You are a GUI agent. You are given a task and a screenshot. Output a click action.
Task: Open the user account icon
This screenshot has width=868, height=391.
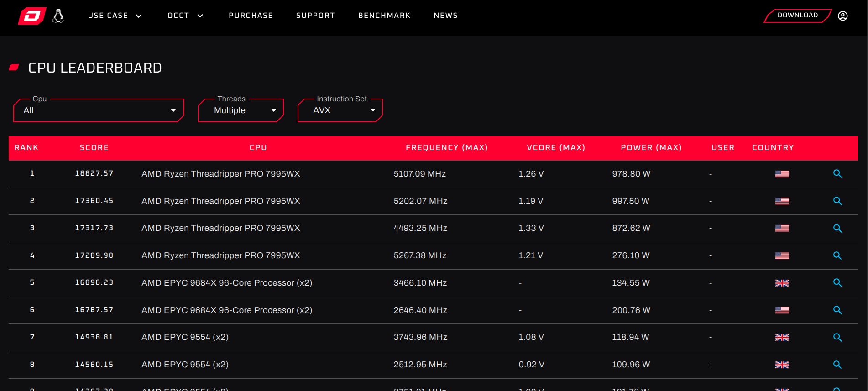point(842,16)
